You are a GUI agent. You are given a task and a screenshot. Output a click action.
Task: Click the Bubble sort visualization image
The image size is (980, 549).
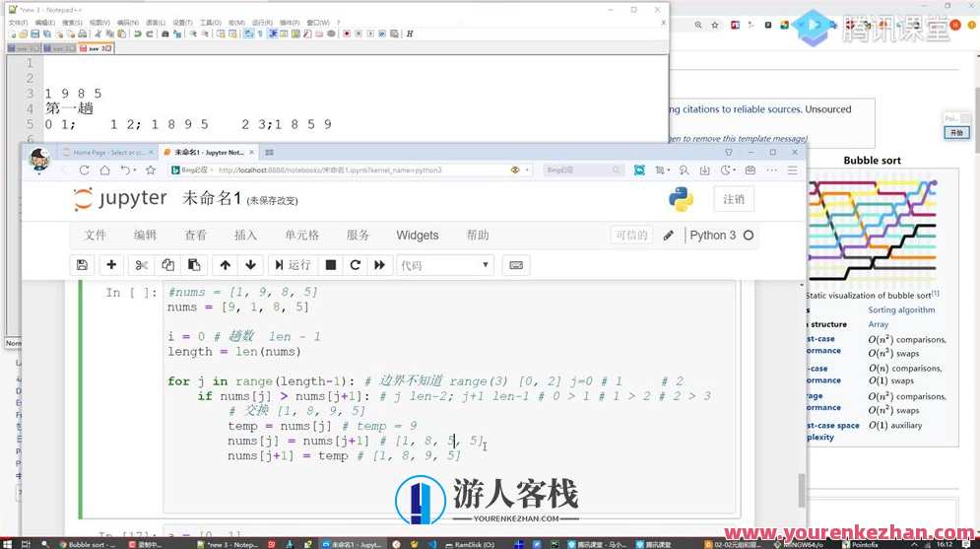[873, 230]
